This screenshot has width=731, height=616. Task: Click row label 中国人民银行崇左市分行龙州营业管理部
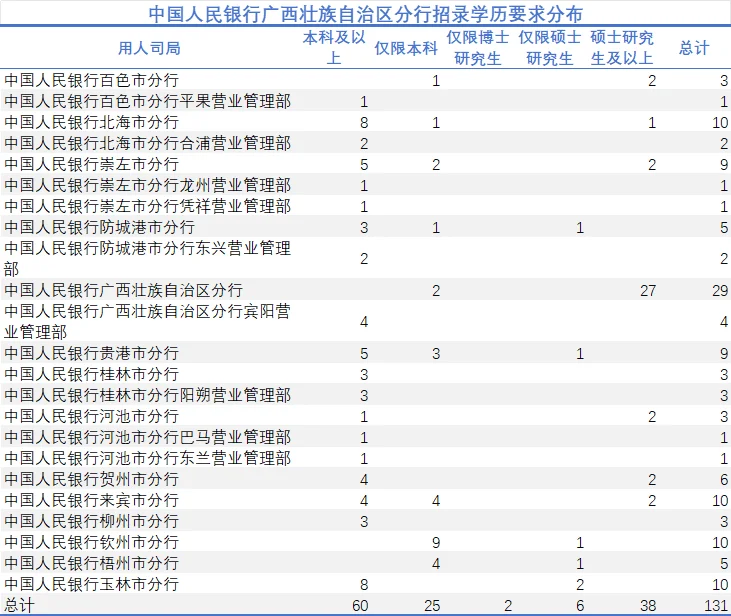tap(147, 185)
